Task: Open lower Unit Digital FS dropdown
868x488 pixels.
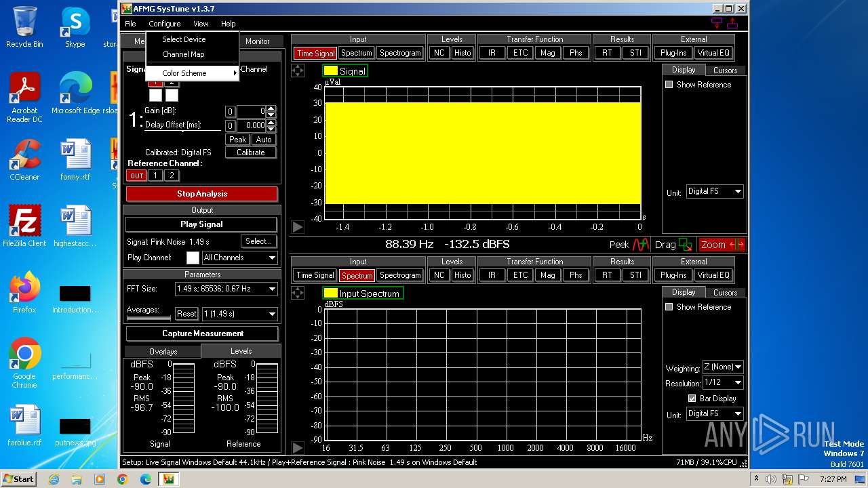Action: (715, 413)
